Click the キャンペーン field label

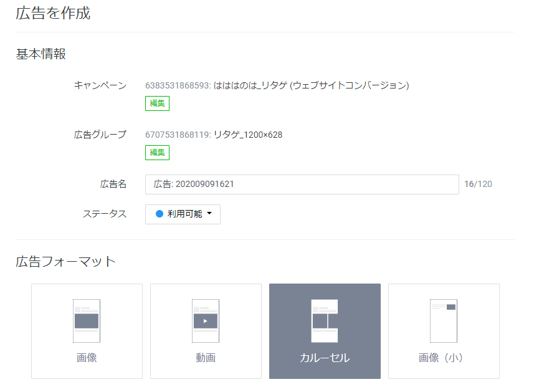[100, 85]
